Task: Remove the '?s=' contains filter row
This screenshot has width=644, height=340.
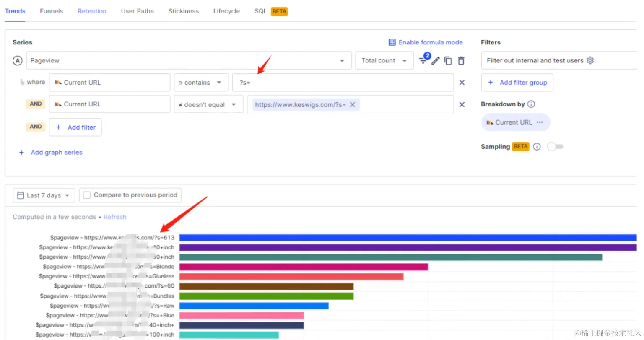Action: click(x=462, y=83)
